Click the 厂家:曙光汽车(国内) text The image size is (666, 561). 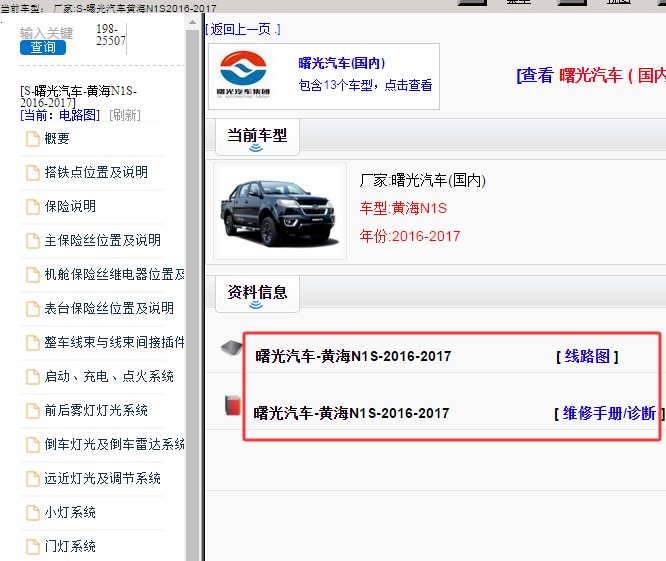[423, 180]
